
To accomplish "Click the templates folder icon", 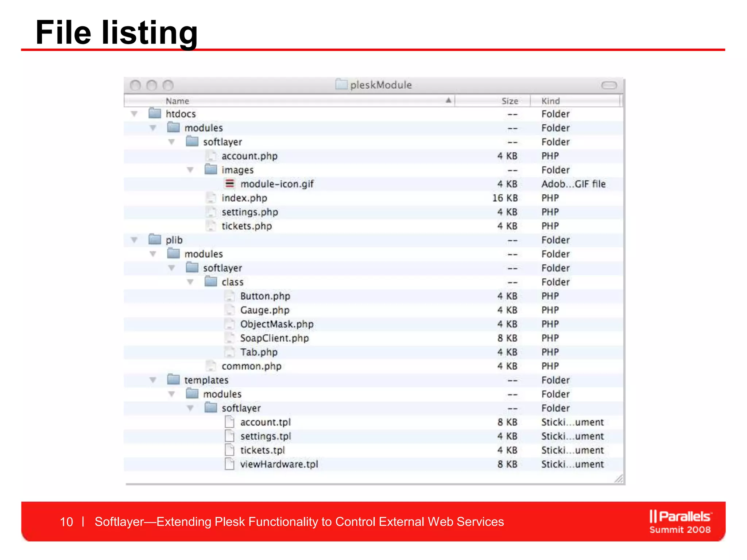I will [x=173, y=379].
